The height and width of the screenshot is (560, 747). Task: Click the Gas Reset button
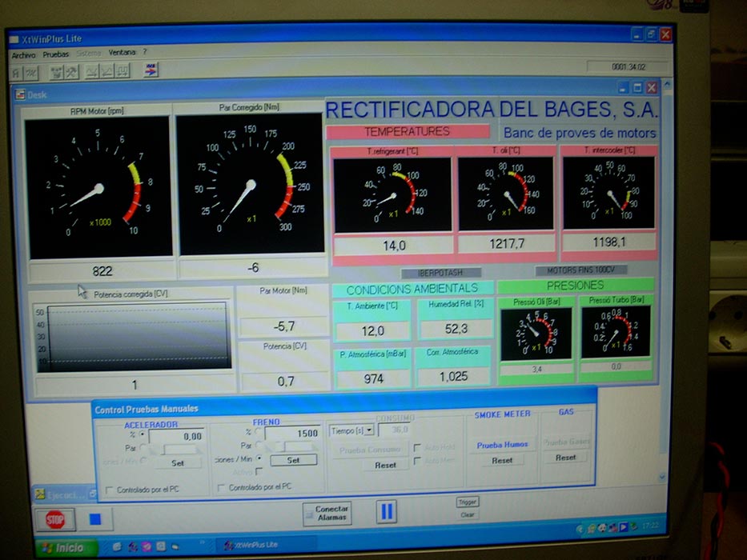pyautogui.click(x=566, y=458)
